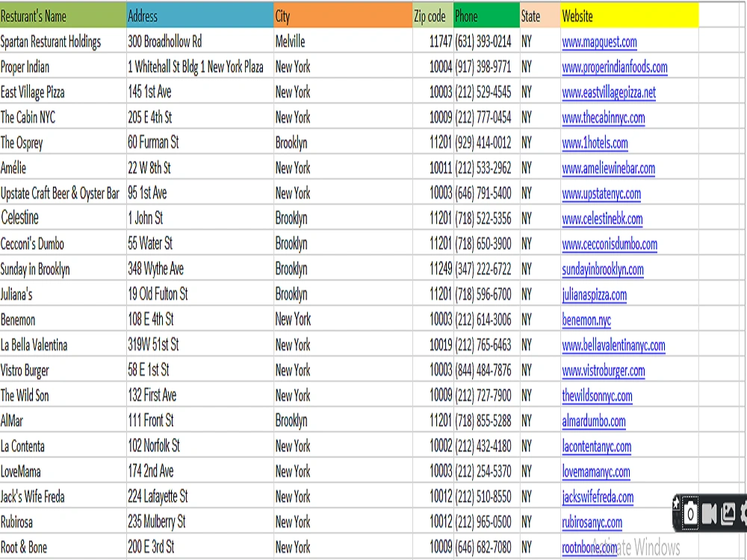
Task: Select the "Spartan Resturant Holdings" cell
Action: [x=63, y=41]
